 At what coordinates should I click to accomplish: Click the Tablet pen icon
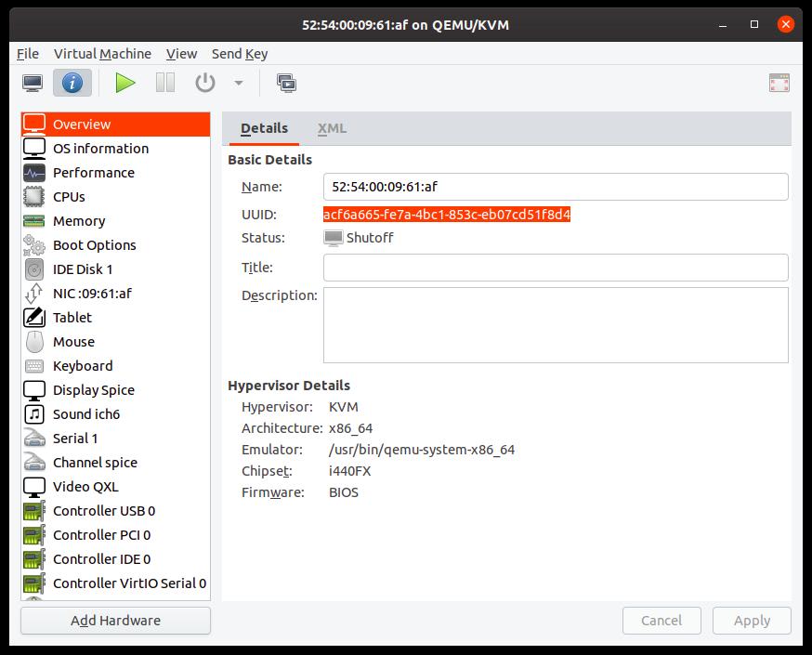34,318
